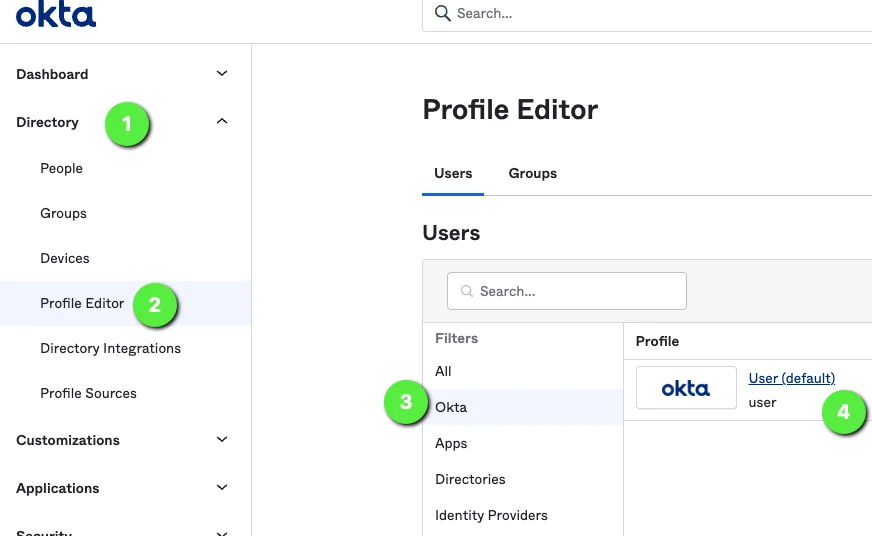
Task: Click the Okta logo in header
Action: (56, 14)
